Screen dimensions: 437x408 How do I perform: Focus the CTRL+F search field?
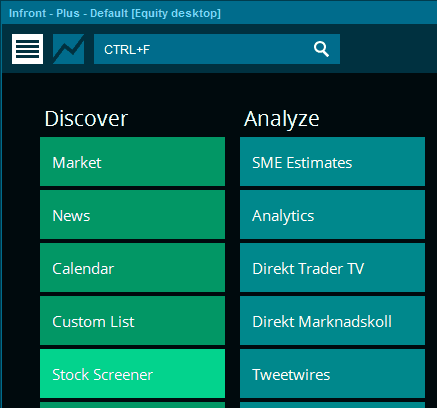(x=217, y=49)
